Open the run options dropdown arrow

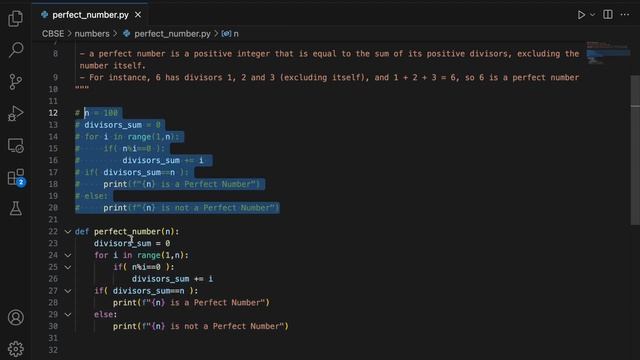tap(593, 15)
